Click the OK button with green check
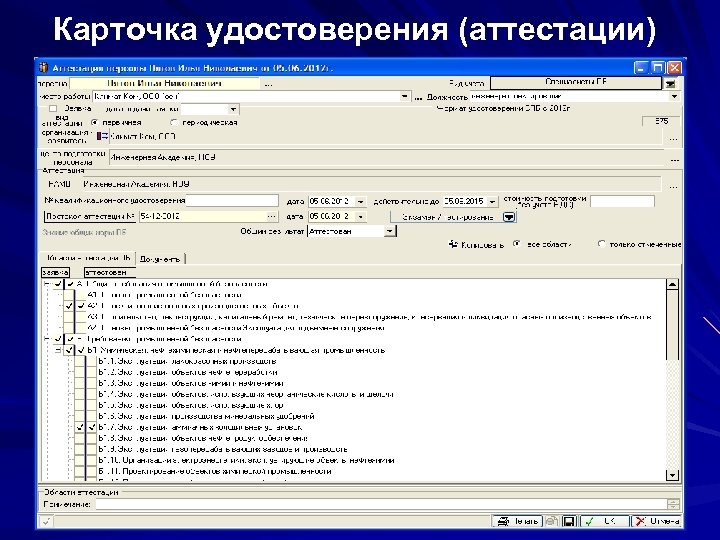The width and height of the screenshot is (720, 540). click(604, 522)
